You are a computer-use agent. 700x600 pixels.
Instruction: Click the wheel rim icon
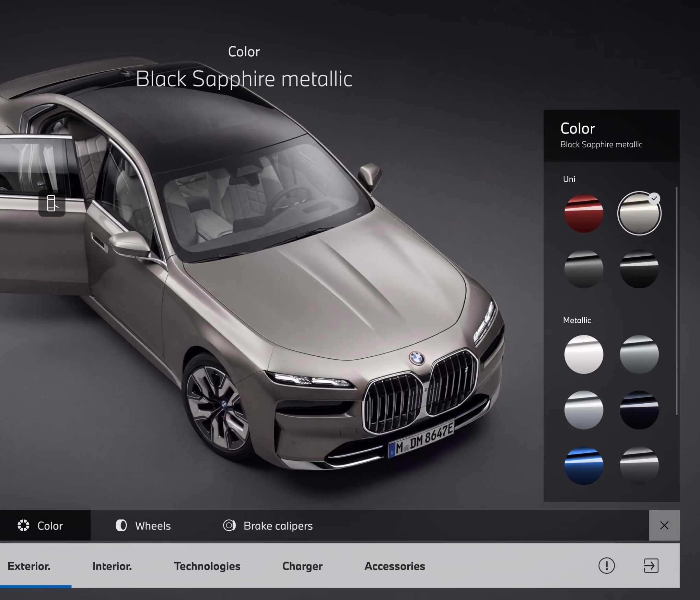[121, 526]
